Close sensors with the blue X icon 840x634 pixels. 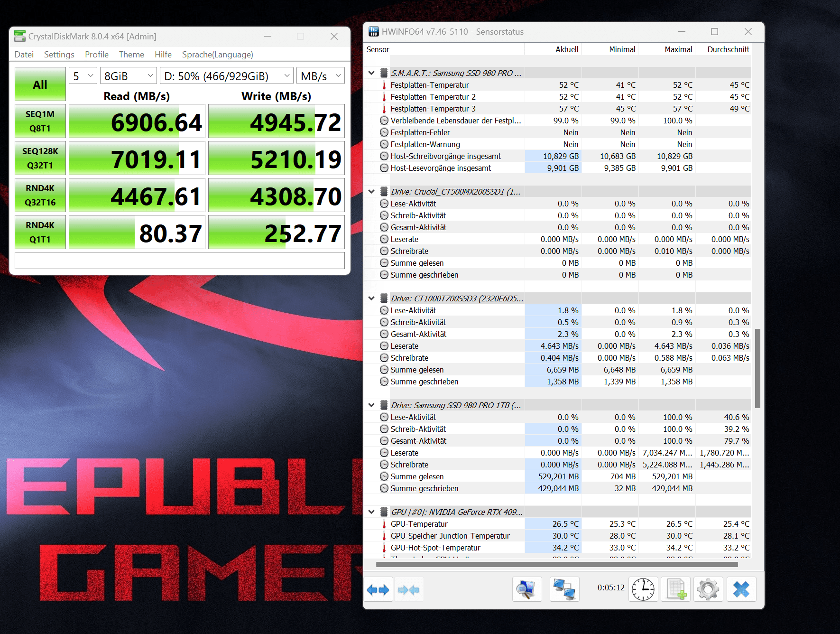click(x=741, y=589)
